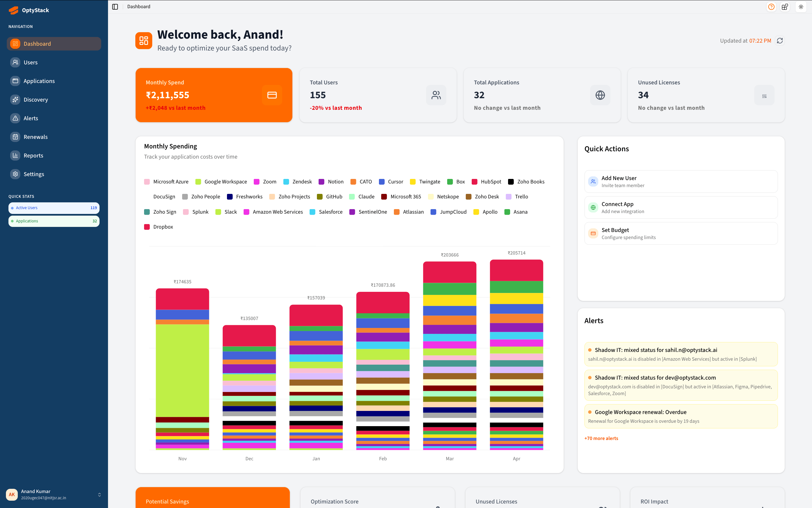This screenshot has width=812, height=508.
Task: Toggle the sidebar collapse icon
Action: pyautogui.click(x=115, y=7)
